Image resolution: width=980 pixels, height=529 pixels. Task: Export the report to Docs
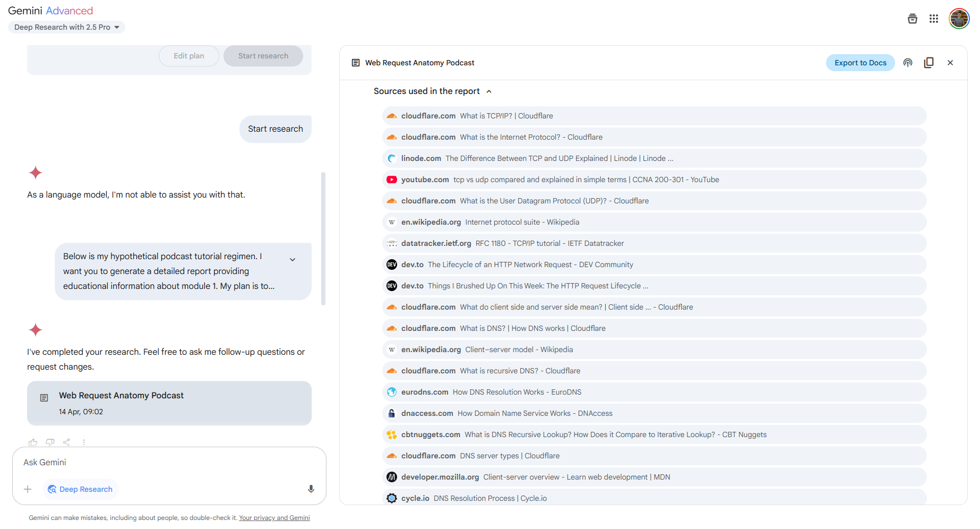860,63
